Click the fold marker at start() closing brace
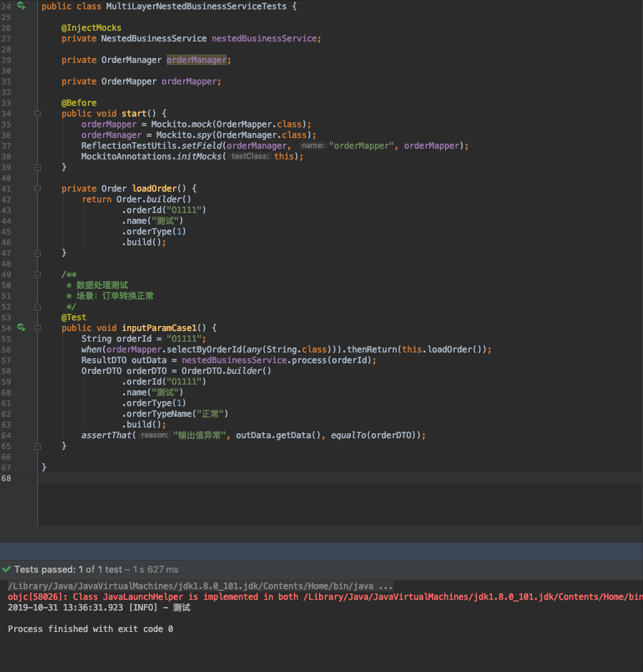This screenshot has width=643, height=672. pos(38,167)
